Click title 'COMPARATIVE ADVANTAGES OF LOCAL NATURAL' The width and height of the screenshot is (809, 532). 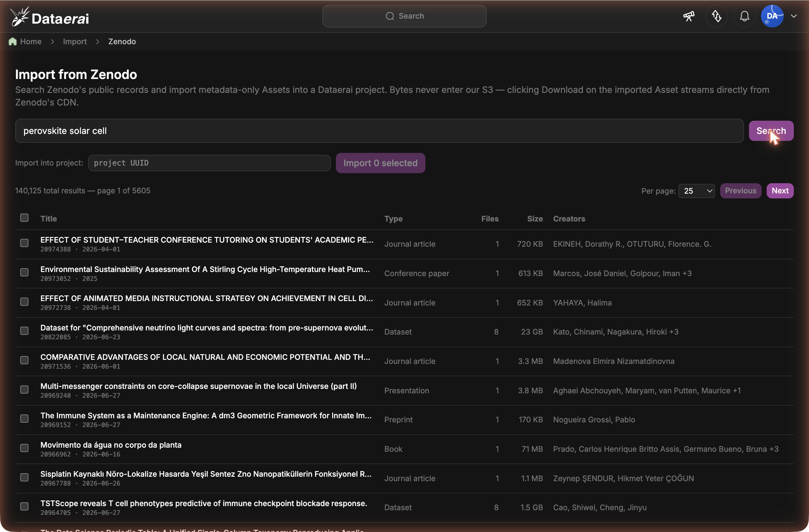tap(205, 357)
